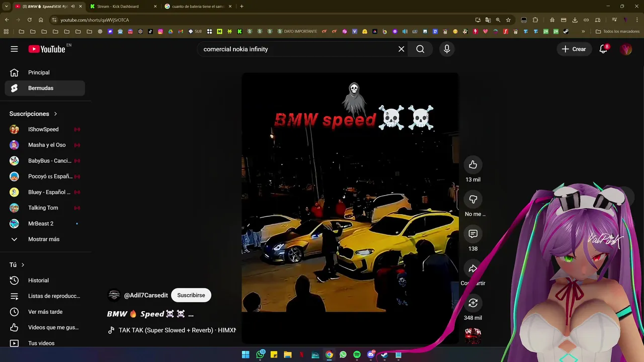Image resolution: width=644 pixels, height=362 pixels.
Task: Start voice search with microphone
Action: [x=447, y=49]
